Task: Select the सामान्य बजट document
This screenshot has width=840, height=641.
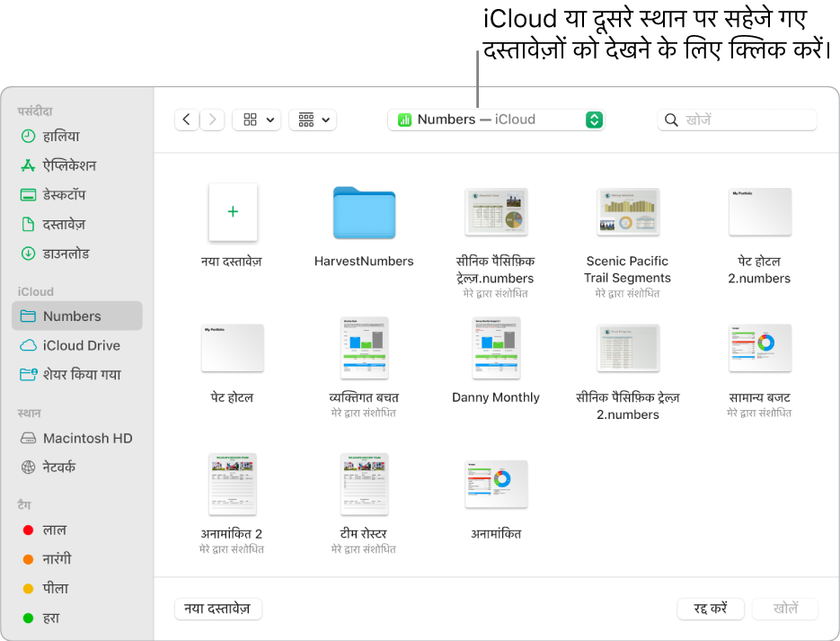Action: (x=760, y=348)
